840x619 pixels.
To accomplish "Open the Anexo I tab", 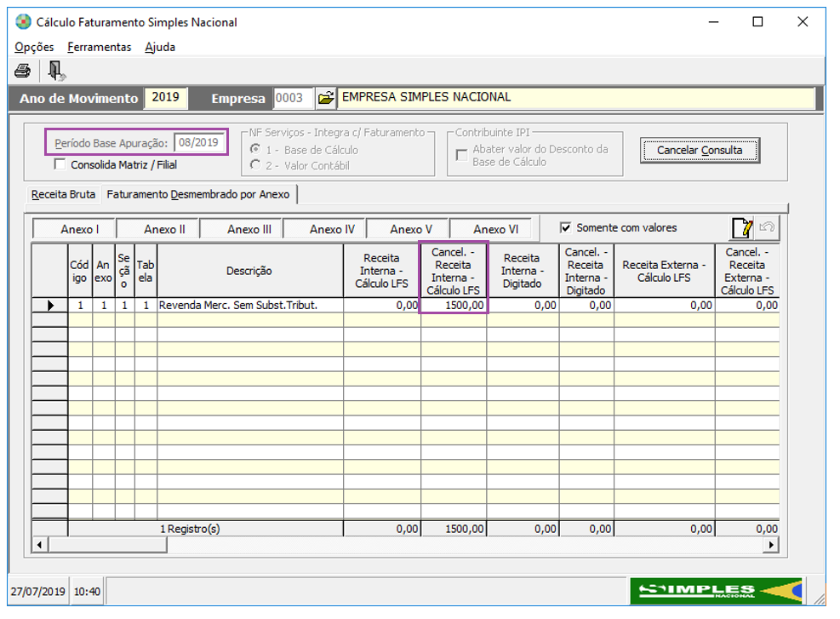I will 74,229.
